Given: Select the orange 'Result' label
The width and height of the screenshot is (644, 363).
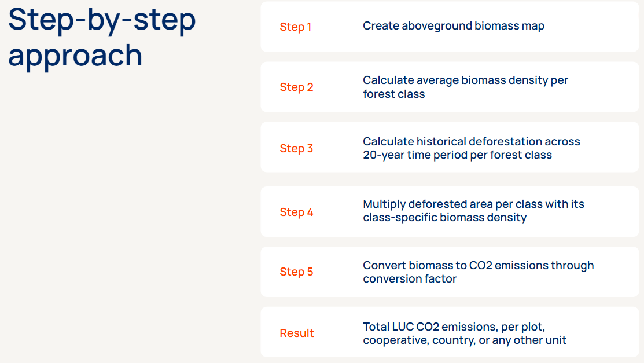Looking at the screenshot, I should pyautogui.click(x=297, y=333).
